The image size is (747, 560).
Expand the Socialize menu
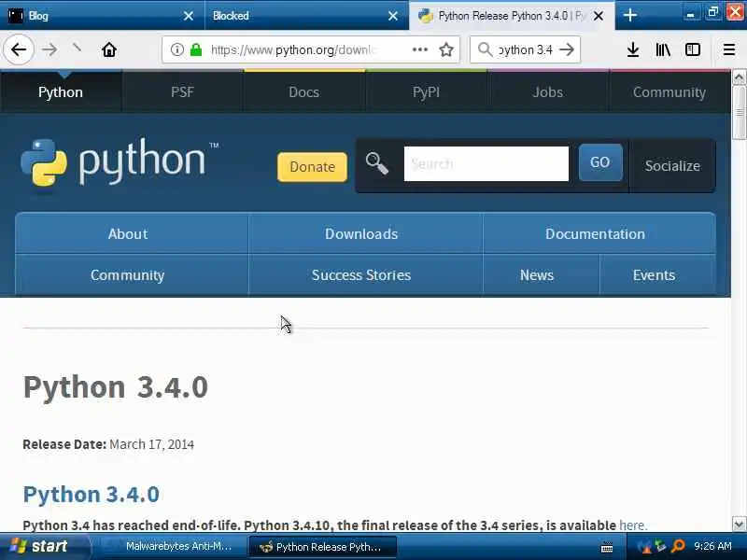(x=672, y=166)
